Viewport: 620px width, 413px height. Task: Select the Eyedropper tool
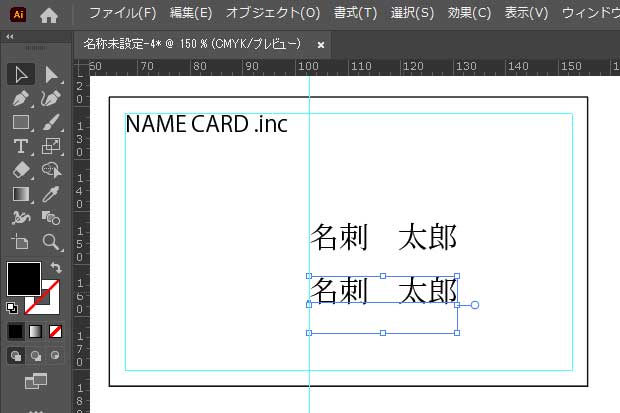click(51, 194)
